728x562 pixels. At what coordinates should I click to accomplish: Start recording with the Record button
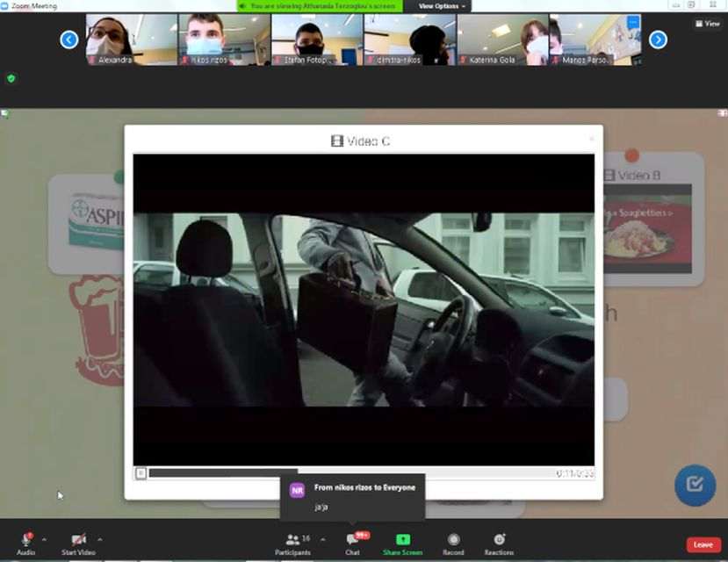click(x=454, y=544)
